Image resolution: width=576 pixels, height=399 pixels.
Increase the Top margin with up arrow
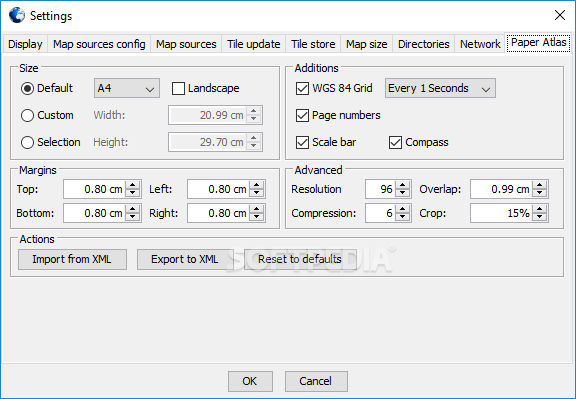133,185
